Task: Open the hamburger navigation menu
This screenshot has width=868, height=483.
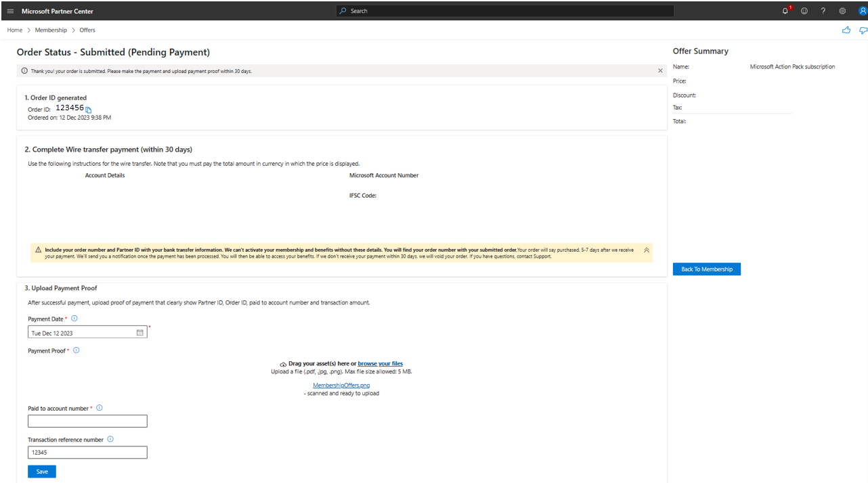Action: [x=10, y=11]
